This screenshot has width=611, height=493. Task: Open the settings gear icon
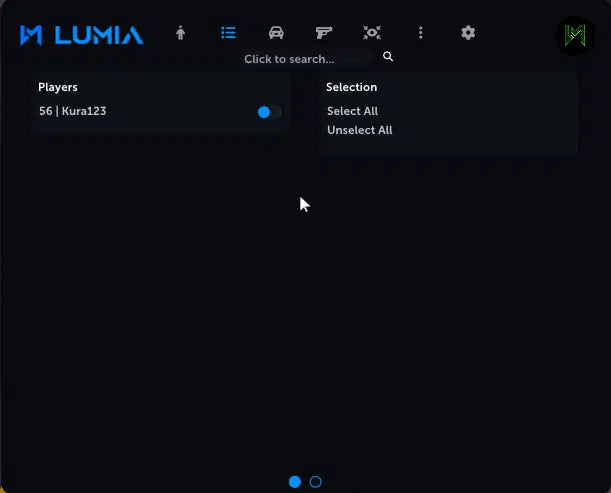pos(468,33)
